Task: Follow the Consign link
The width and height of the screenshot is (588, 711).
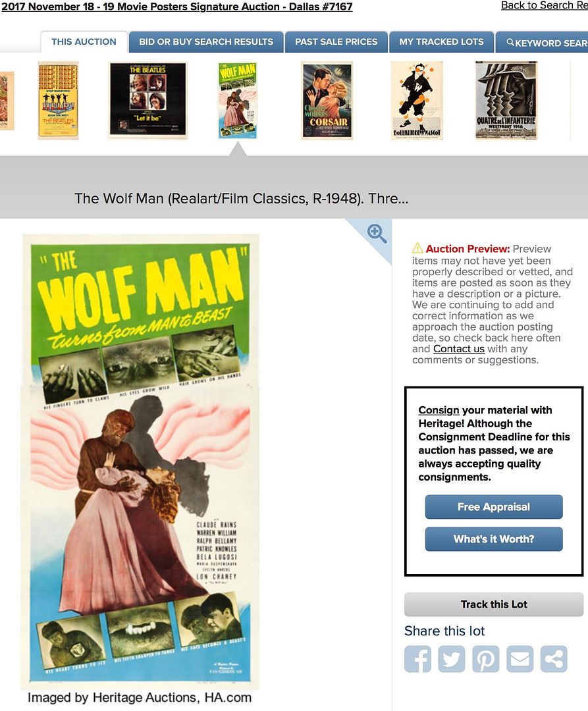Action: [439, 410]
